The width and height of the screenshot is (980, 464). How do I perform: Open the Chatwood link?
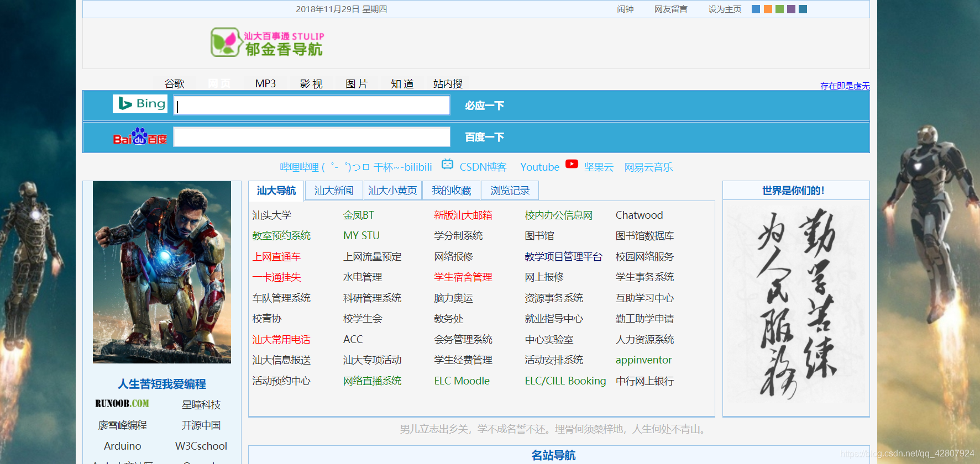pyautogui.click(x=640, y=215)
